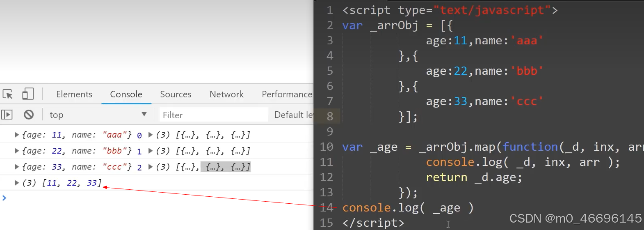Screen dimensions: 644x230
Task: Click the 'bbb' string on line 5
Action: (527, 71)
